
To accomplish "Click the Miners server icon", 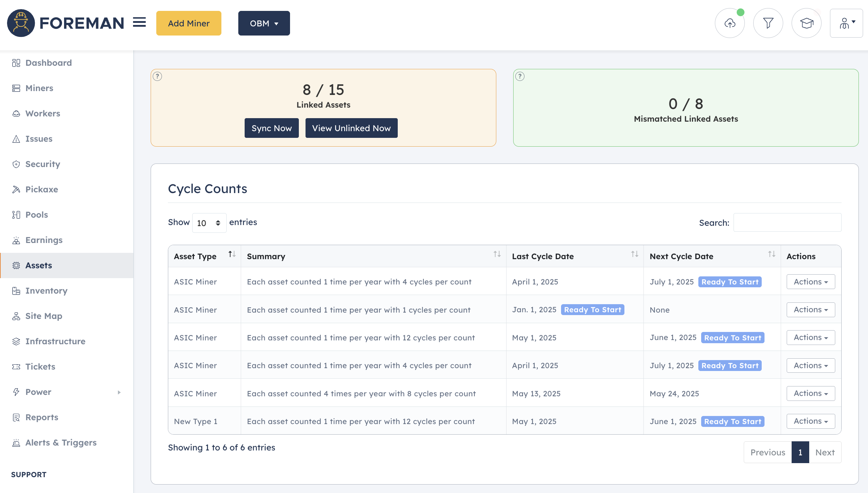I will (x=16, y=88).
